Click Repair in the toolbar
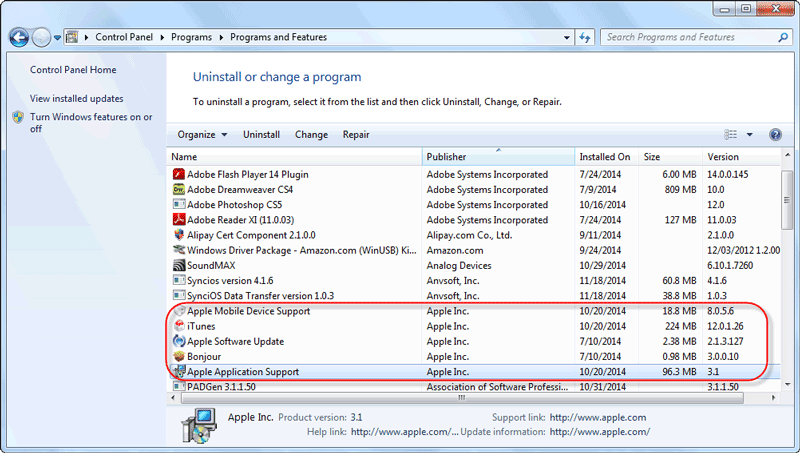 click(356, 135)
